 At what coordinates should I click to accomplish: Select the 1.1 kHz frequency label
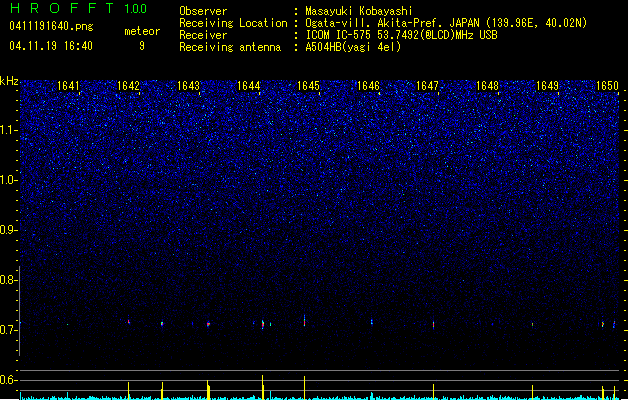pyautogui.click(x=9, y=130)
